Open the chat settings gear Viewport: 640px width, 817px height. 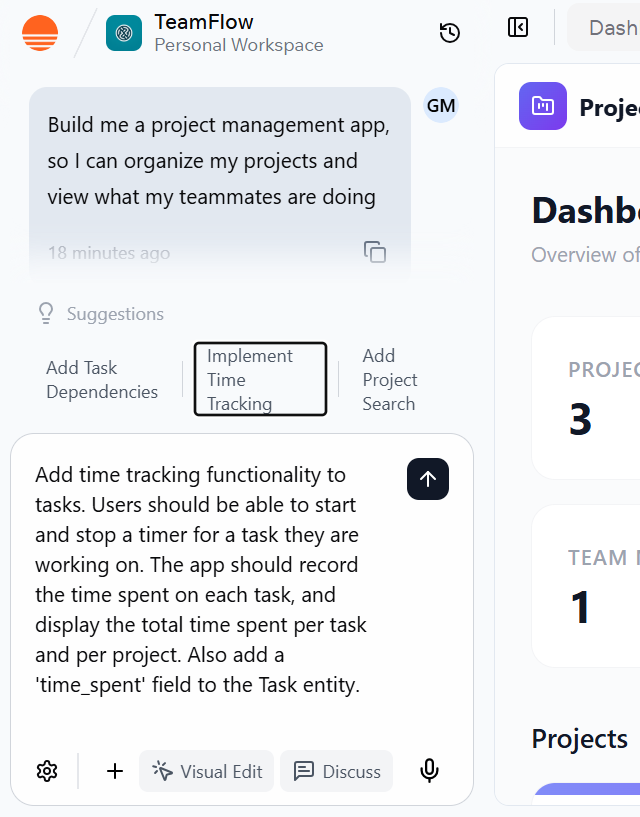pos(46,771)
